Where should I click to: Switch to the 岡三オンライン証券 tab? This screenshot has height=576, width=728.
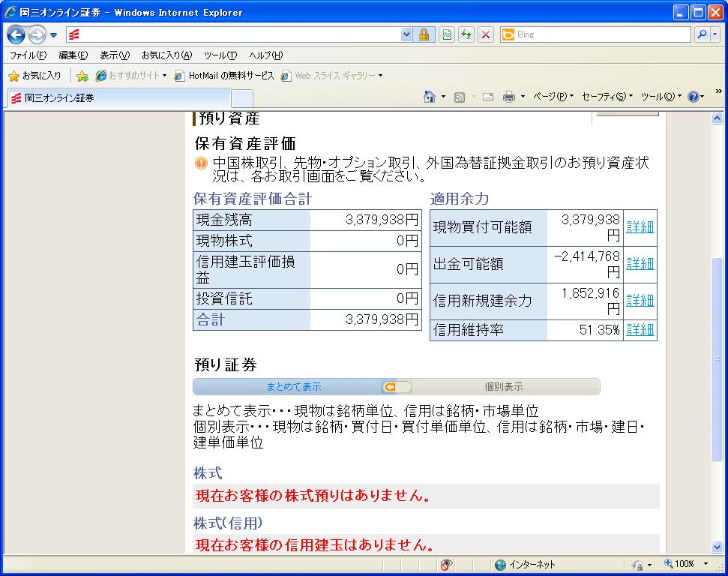tap(120, 98)
